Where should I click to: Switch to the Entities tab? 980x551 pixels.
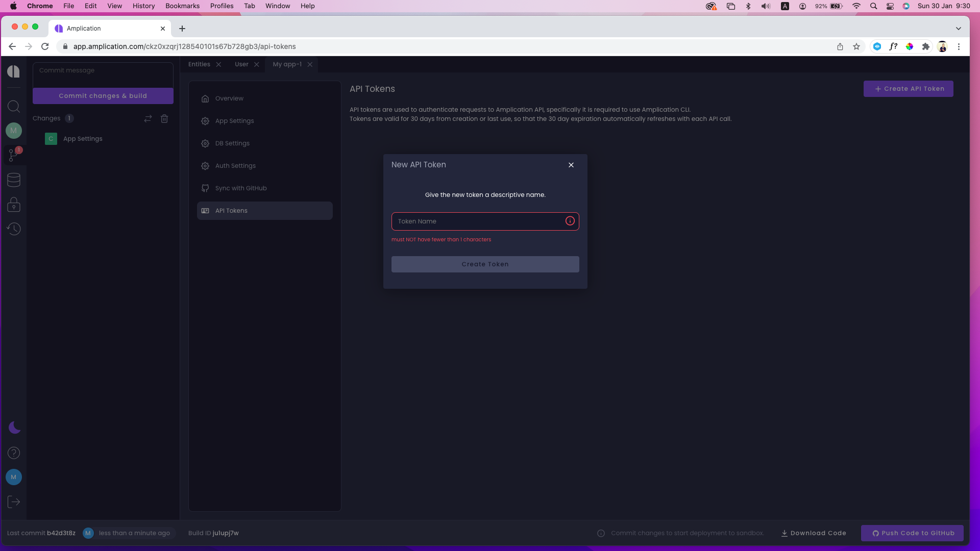click(x=199, y=64)
